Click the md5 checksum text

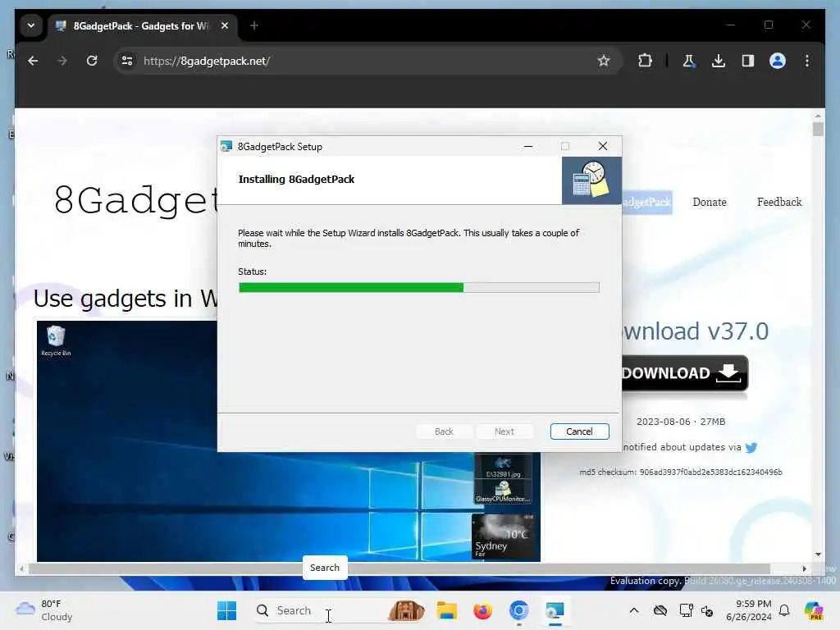tap(681, 472)
